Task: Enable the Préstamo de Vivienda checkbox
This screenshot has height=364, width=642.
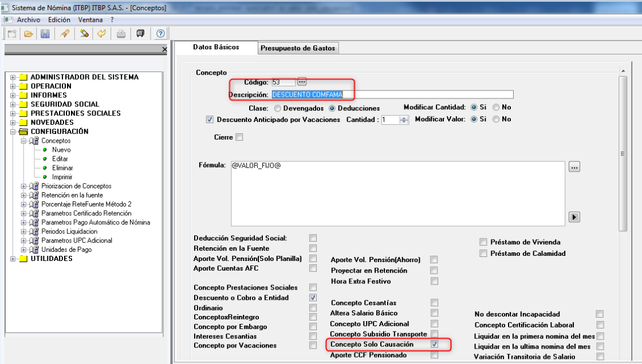Action: 483,242
